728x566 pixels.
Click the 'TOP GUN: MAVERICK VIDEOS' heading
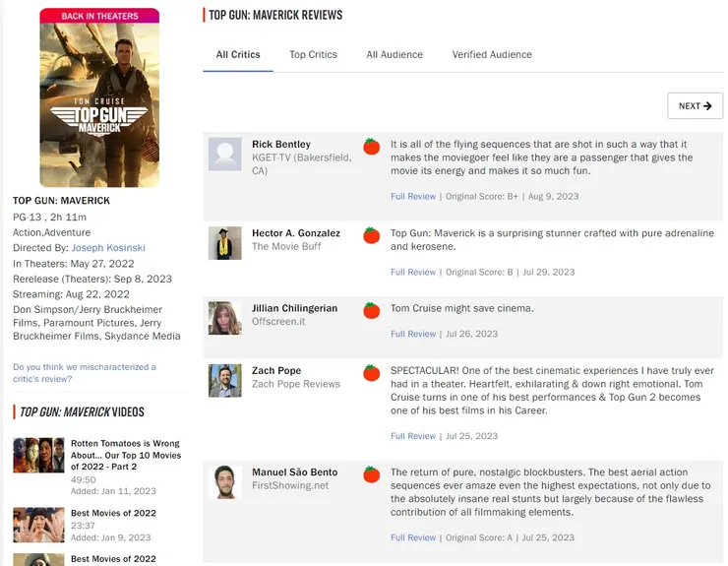(82, 412)
